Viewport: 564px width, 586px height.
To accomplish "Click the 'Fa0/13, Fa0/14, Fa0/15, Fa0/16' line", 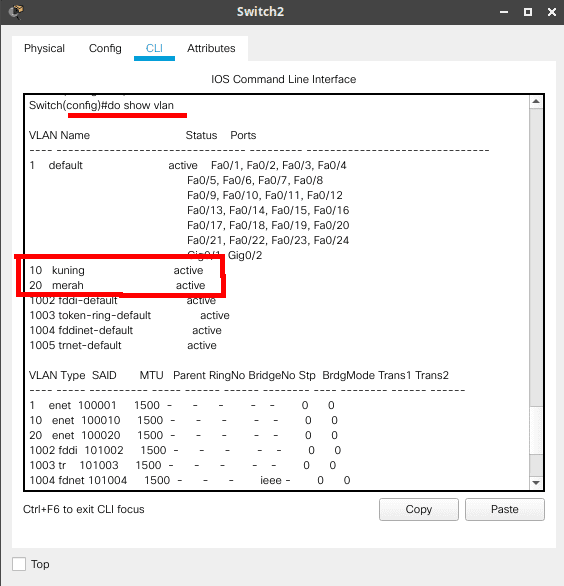I will 268,210.
